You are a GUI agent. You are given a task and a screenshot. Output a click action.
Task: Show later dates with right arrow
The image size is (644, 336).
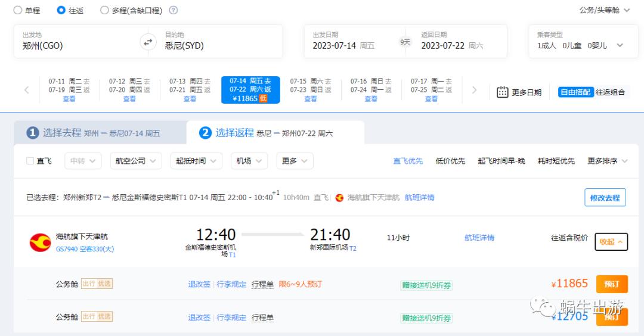coord(475,90)
